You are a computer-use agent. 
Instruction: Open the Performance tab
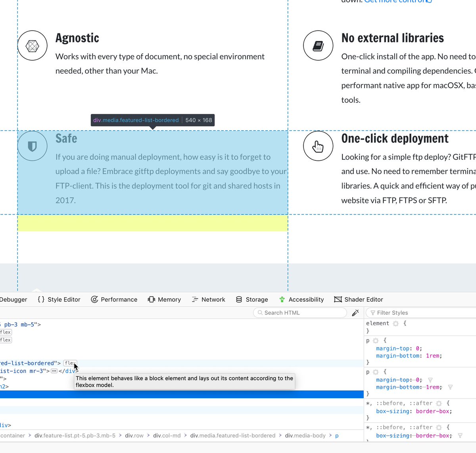click(114, 300)
